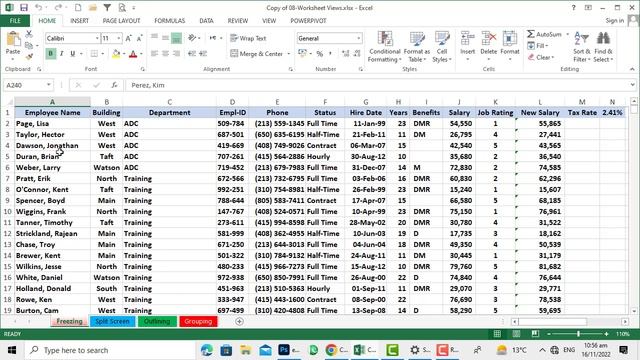Zoom out with the minus button
The height and width of the screenshot is (360, 640).
pyautogui.click(x=549, y=334)
